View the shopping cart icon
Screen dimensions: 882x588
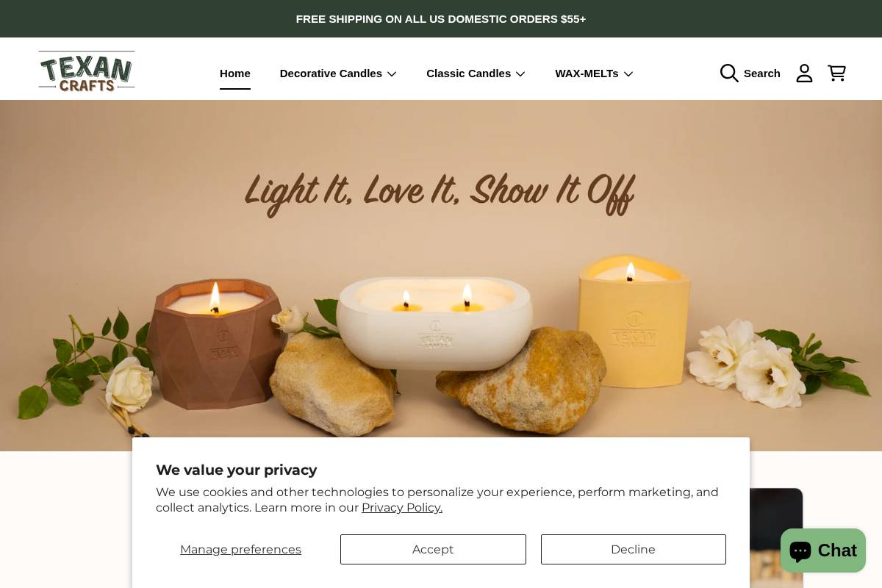(x=836, y=73)
